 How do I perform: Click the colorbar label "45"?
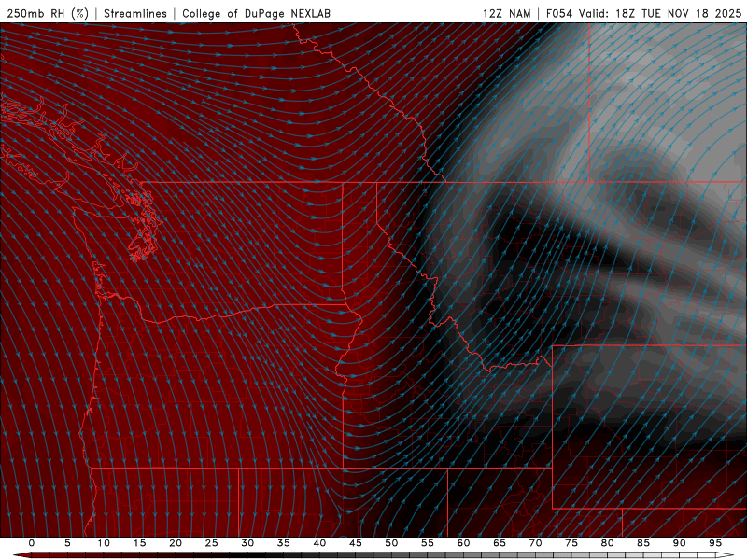point(356,543)
